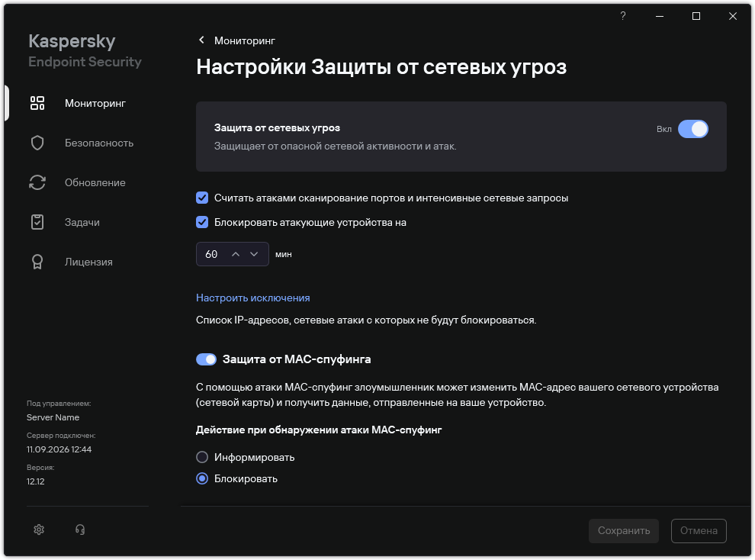
Task: Click the Сохранить button
Action: click(x=624, y=531)
